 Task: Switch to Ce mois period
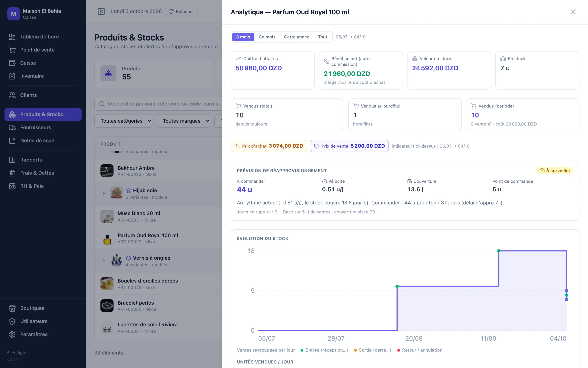(267, 37)
